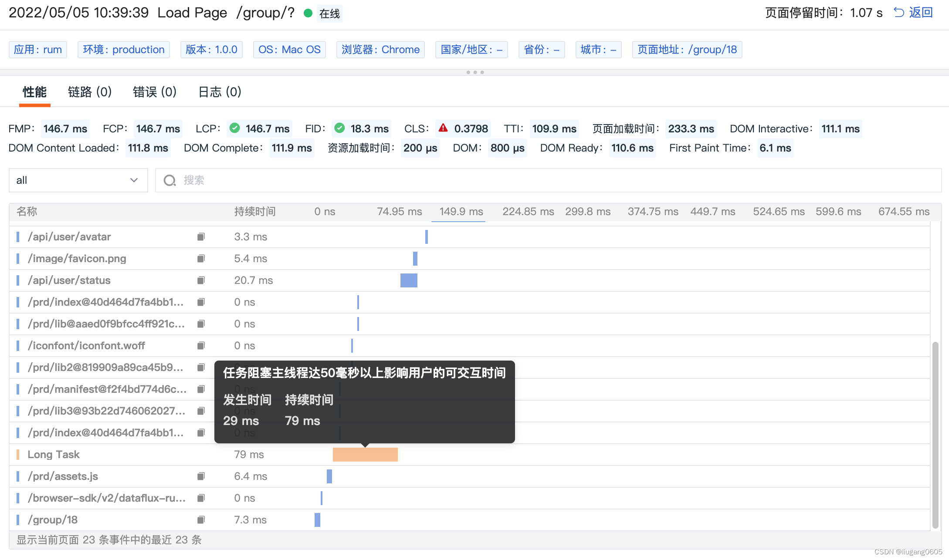Click the 在线 status badge
The height and width of the screenshot is (560, 949).
329,14
